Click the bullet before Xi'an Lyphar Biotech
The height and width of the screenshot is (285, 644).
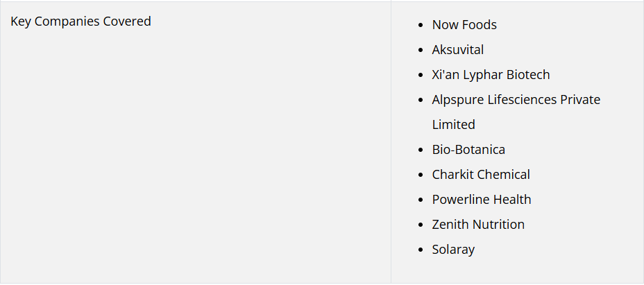pos(420,75)
